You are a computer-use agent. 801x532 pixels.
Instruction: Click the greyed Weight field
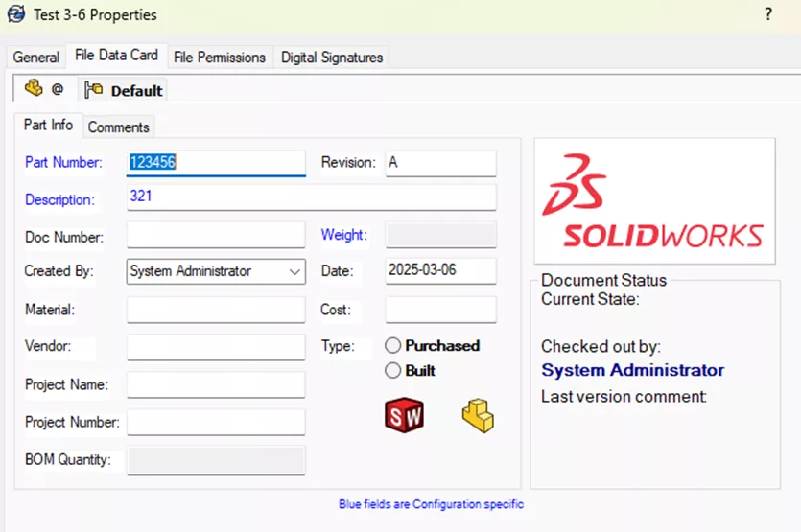click(x=441, y=235)
